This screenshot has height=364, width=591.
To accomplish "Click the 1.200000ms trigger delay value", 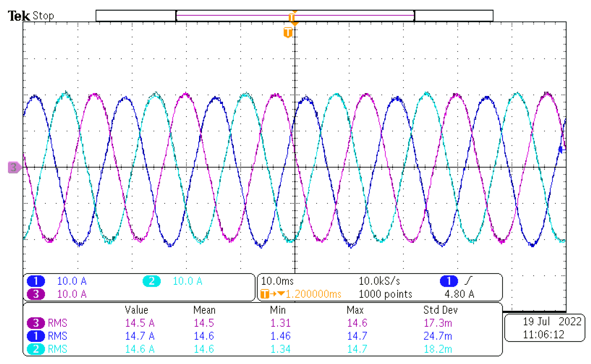I will tap(313, 294).
